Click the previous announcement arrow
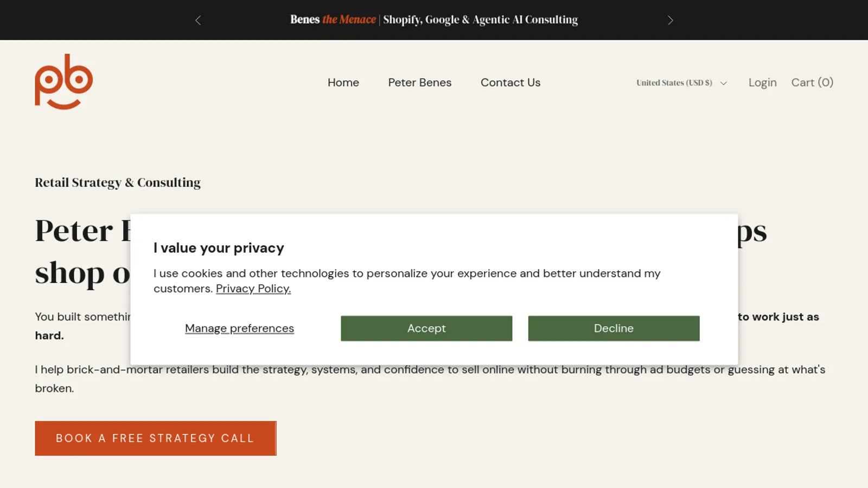The height and width of the screenshot is (488, 868). (x=198, y=20)
